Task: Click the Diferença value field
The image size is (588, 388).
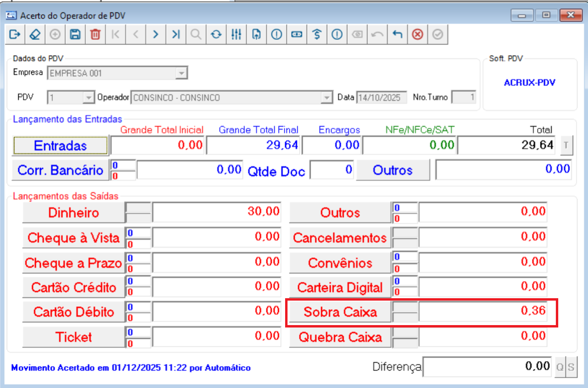Action: click(x=488, y=367)
